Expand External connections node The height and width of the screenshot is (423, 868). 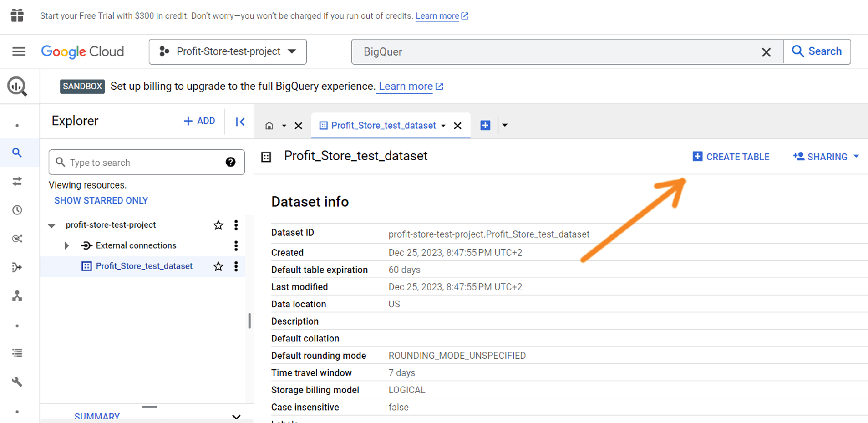(66, 246)
